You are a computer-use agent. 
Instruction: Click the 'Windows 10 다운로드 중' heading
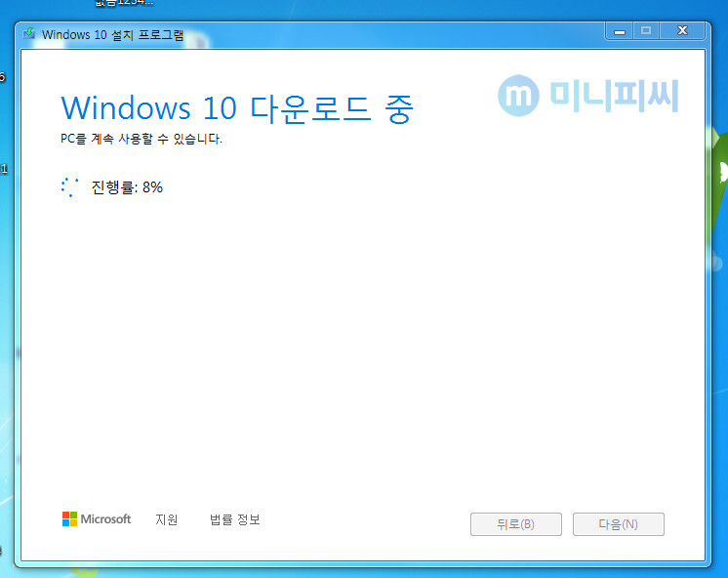237,108
